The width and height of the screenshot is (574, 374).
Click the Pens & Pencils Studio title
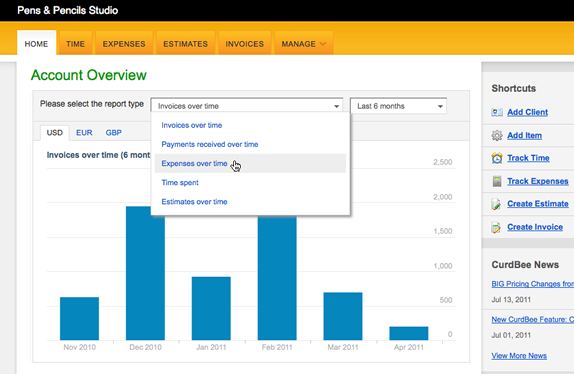[68, 10]
